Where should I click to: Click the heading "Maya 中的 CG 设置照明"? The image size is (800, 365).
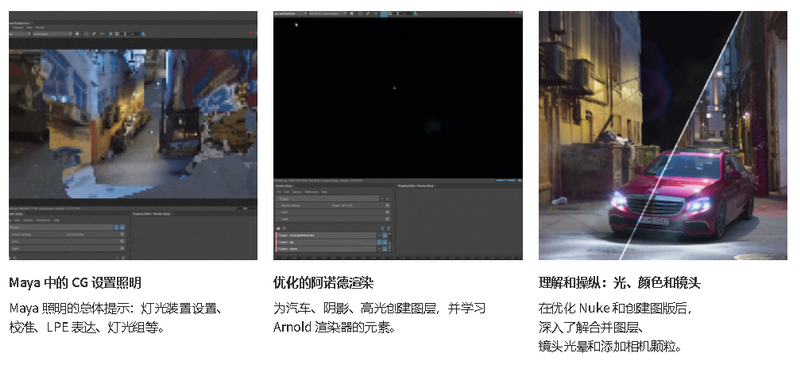click(76, 282)
